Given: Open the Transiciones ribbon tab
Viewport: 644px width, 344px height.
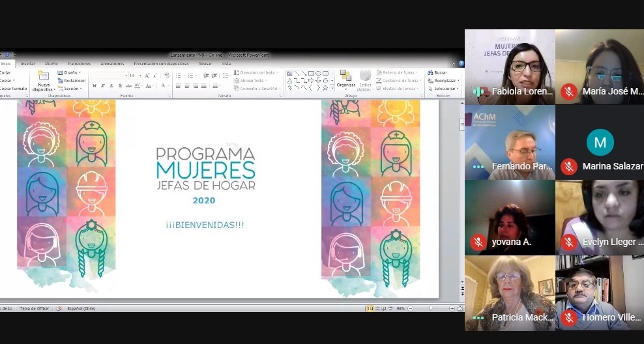Looking at the screenshot, I should 79,64.
